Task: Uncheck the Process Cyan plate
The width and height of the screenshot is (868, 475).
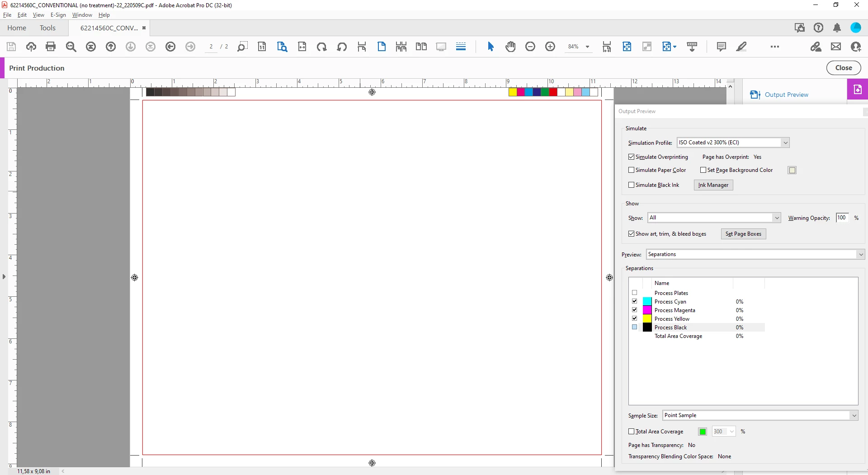Action: tap(635, 301)
